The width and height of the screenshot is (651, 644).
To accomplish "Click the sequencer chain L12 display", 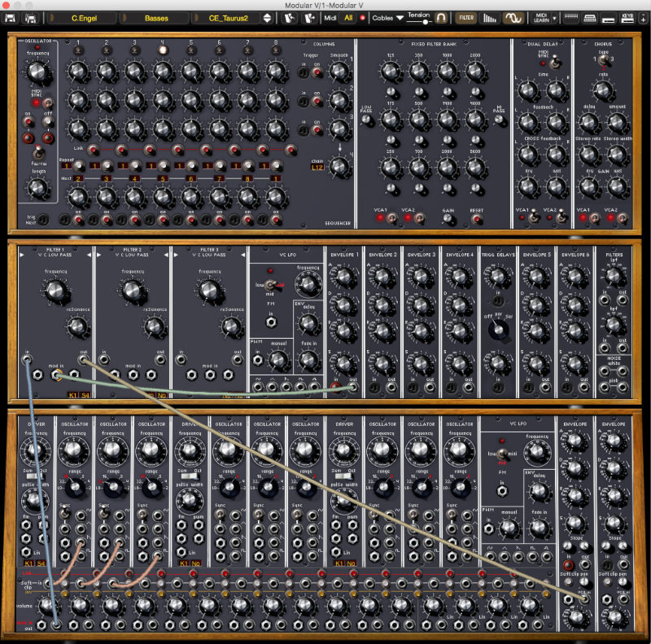I will click(317, 167).
